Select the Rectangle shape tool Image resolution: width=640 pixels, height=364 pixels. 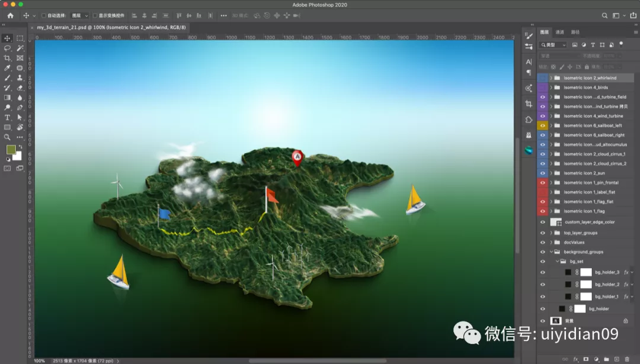click(x=7, y=127)
